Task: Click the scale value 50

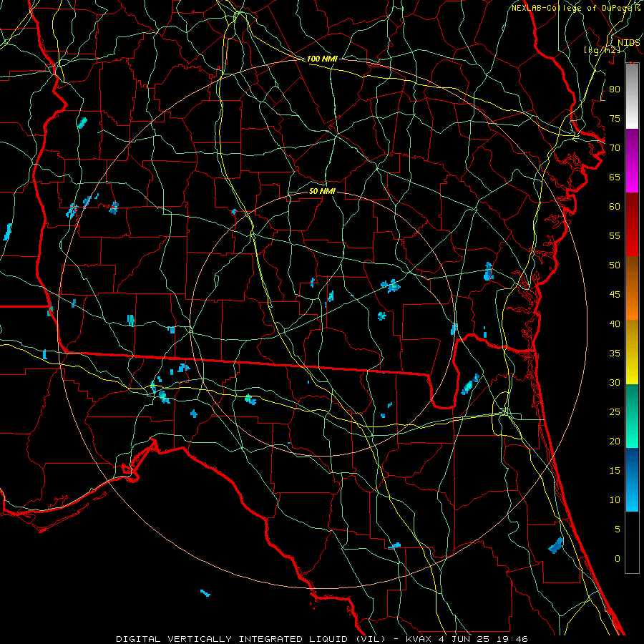Action: [615, 265]
